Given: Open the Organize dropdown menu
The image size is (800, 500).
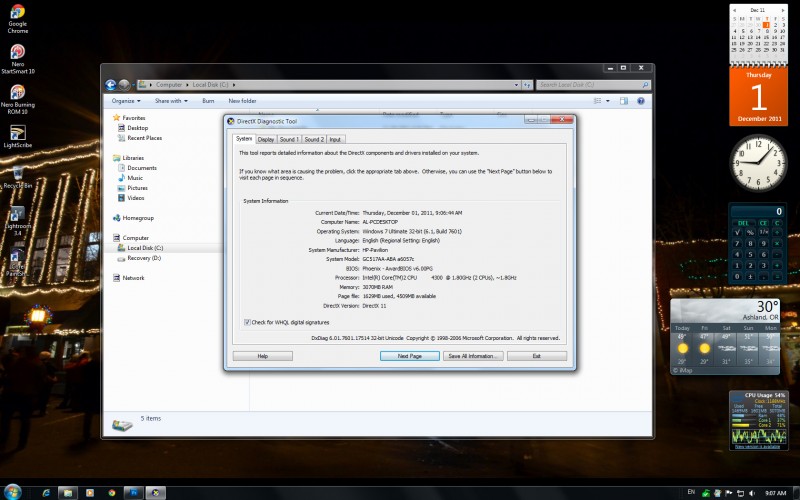Looking at the screenshot, I should (x=126, y=101).
